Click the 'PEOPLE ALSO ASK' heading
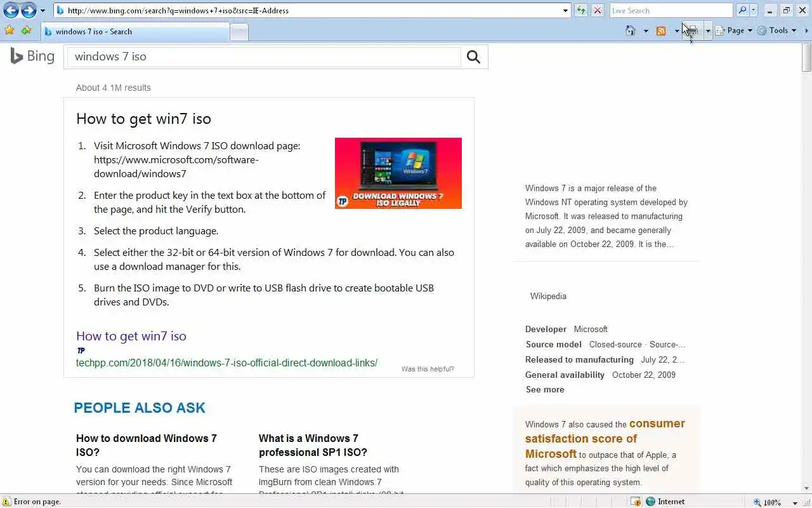This screenshot has width=812, height=508. click(x=140, y=408)
